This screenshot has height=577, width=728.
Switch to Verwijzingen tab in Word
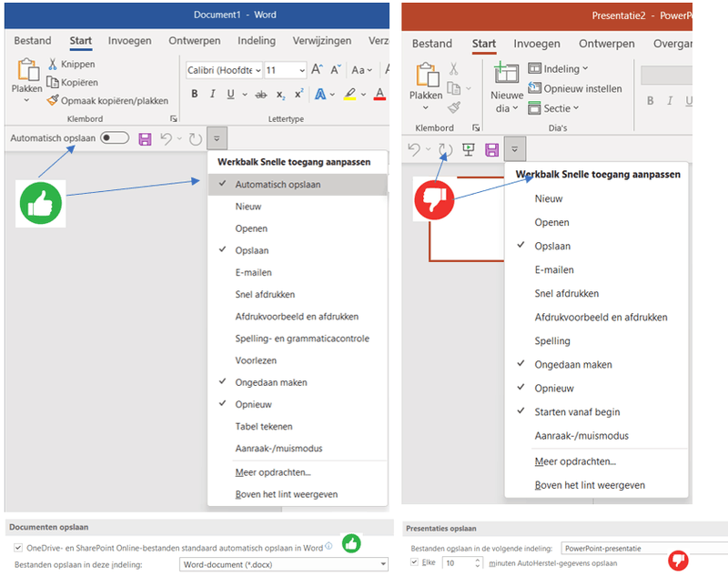pos(322,41)
